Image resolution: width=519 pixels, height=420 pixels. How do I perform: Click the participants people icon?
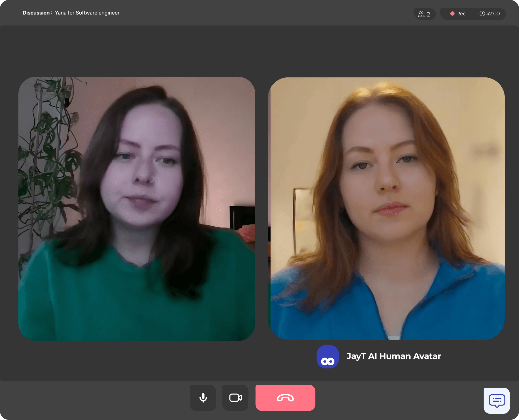(421, 14)
